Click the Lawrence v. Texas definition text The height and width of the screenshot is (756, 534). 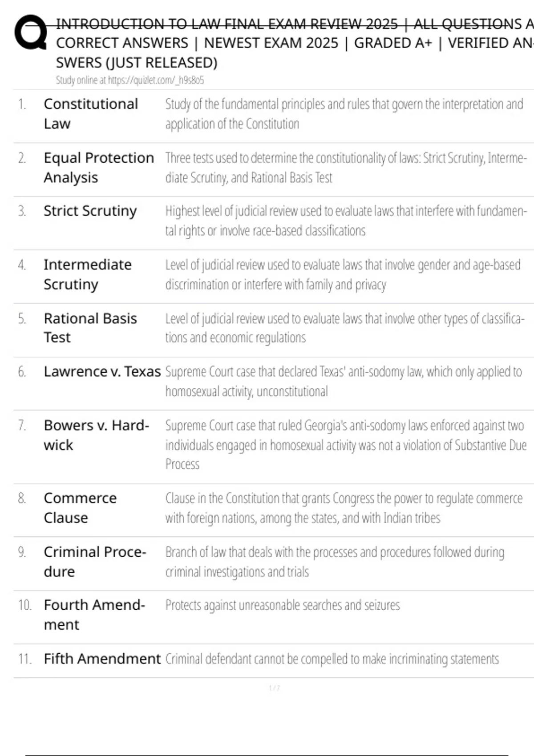(343, 381)
